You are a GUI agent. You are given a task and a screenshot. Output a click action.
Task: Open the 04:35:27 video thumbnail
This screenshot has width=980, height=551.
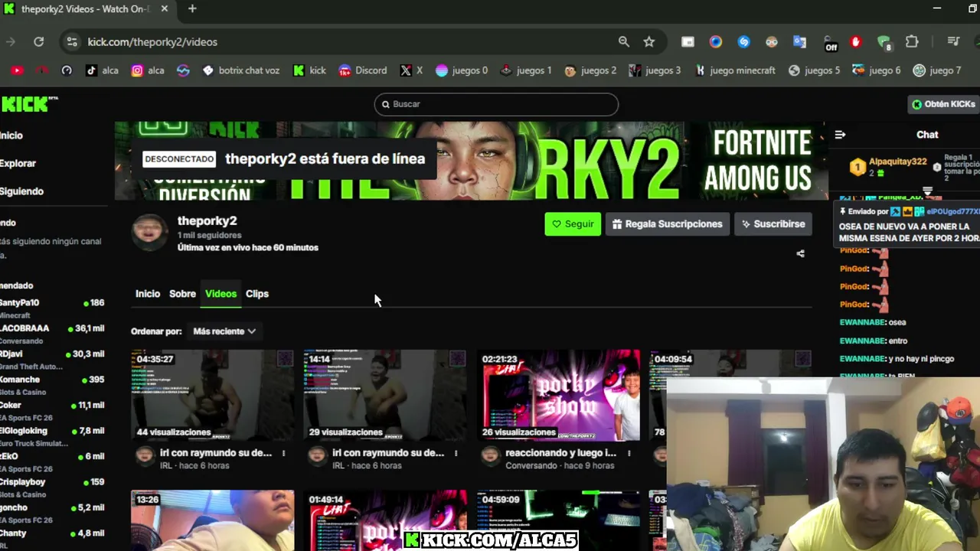(212, 396)
